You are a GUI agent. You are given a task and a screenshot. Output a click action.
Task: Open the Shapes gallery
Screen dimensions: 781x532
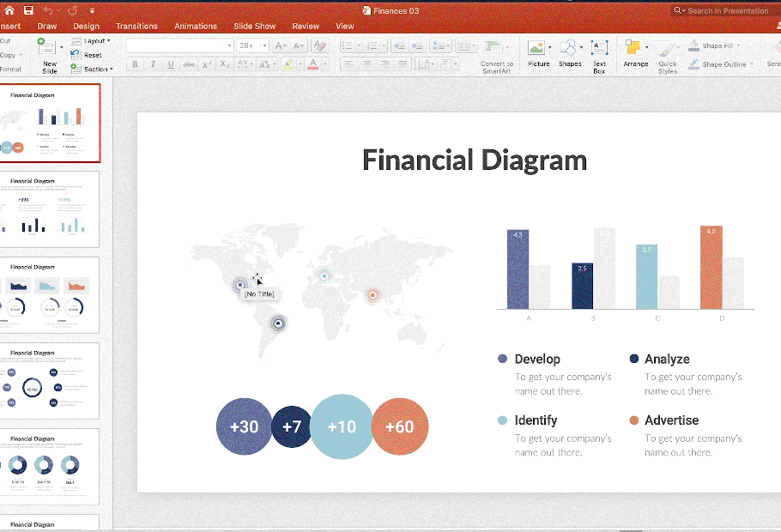coord(570,54)
